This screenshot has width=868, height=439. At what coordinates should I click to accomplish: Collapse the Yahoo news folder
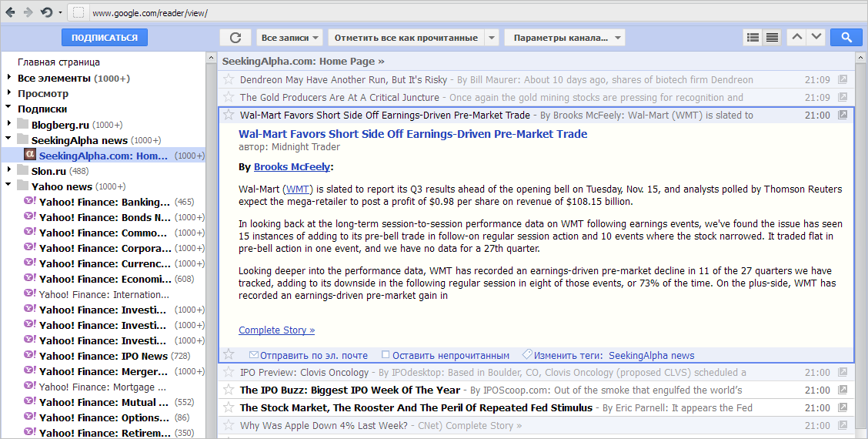click(9, 184)
